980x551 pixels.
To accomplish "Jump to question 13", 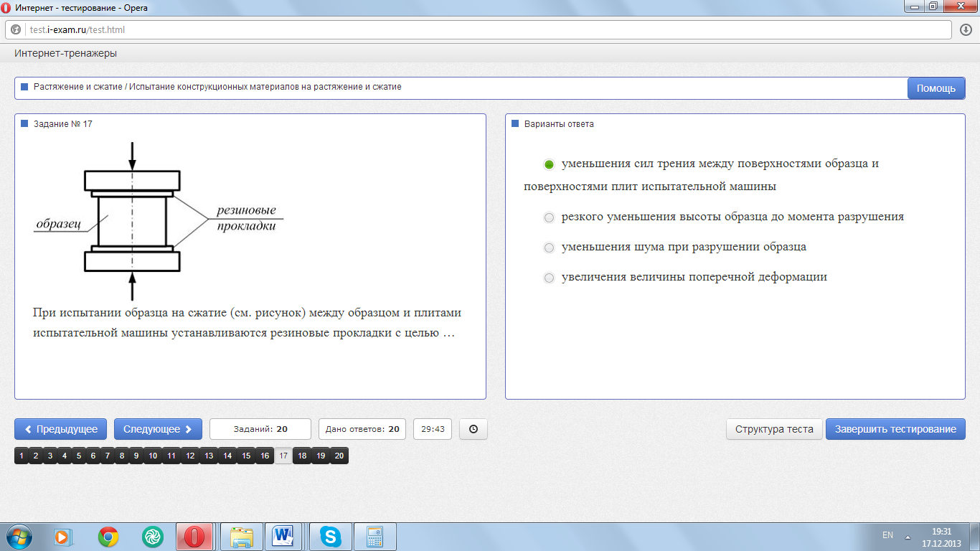I will coord(209,456).
